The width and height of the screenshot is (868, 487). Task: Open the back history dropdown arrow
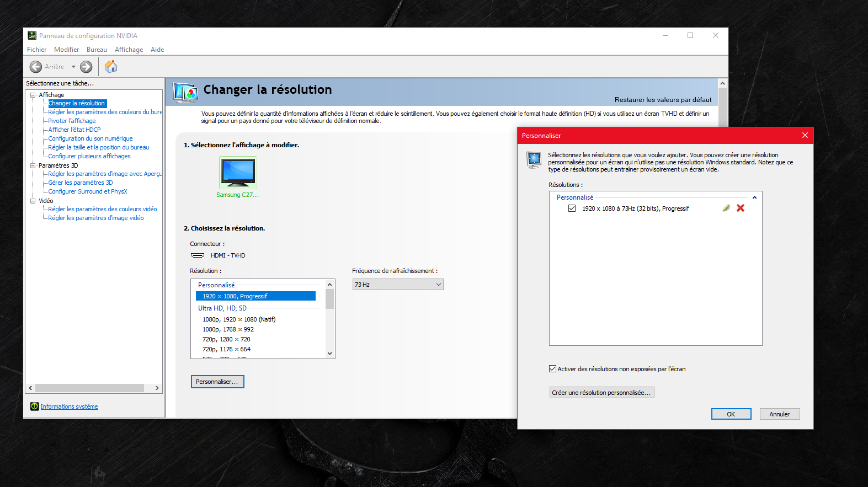tap(73, 67)
